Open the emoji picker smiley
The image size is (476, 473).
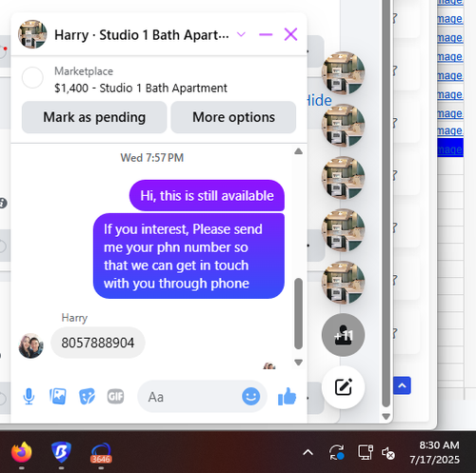coord(250,397)
